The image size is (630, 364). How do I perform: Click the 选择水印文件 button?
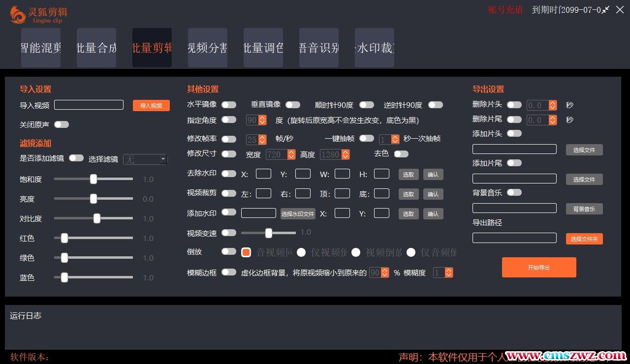tap(298, 213)
